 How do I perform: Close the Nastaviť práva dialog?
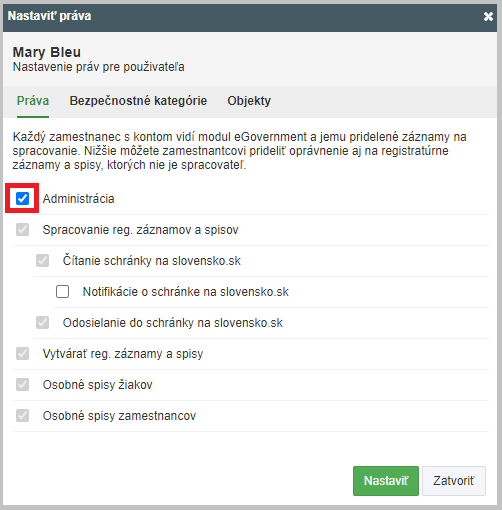point(488,16)
